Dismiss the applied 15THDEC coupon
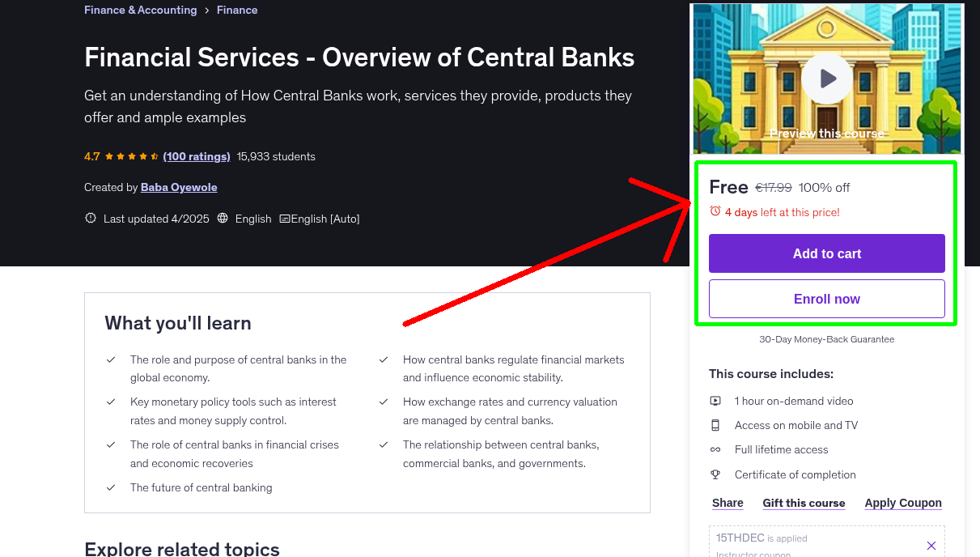Screen dimensions: 980x557 (931, 545)
